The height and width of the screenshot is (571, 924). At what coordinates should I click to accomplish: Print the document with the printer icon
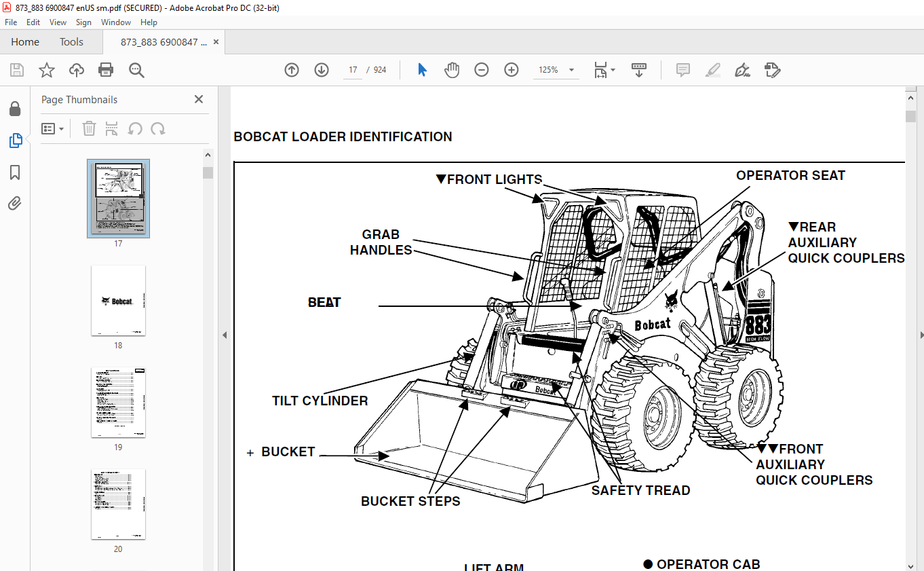106,70
